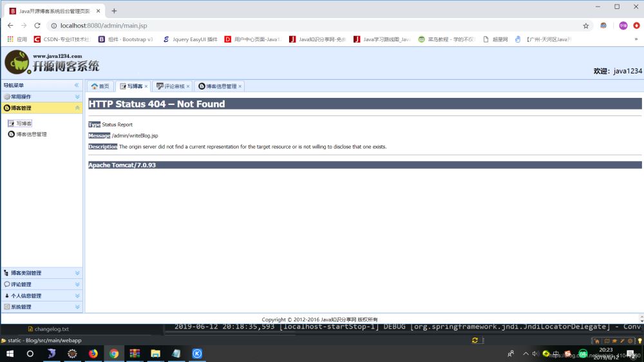This screenshot has height=362, width=644.
Task: Click the Windows Start button
Action: tap(10, 354)
